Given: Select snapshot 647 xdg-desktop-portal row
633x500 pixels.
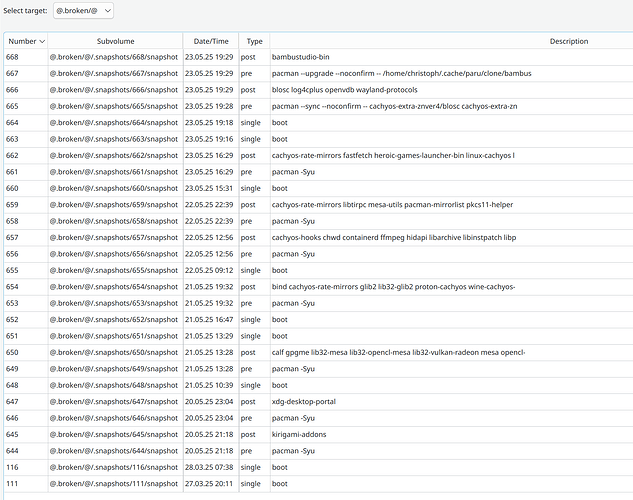Looking at the screenshot, I should click(319, 402).
